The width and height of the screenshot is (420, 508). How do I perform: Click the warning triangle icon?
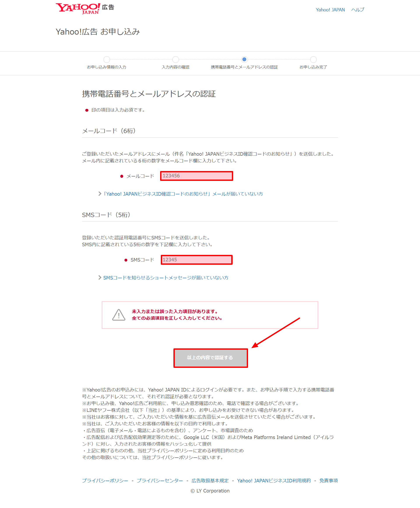(119, 315)
